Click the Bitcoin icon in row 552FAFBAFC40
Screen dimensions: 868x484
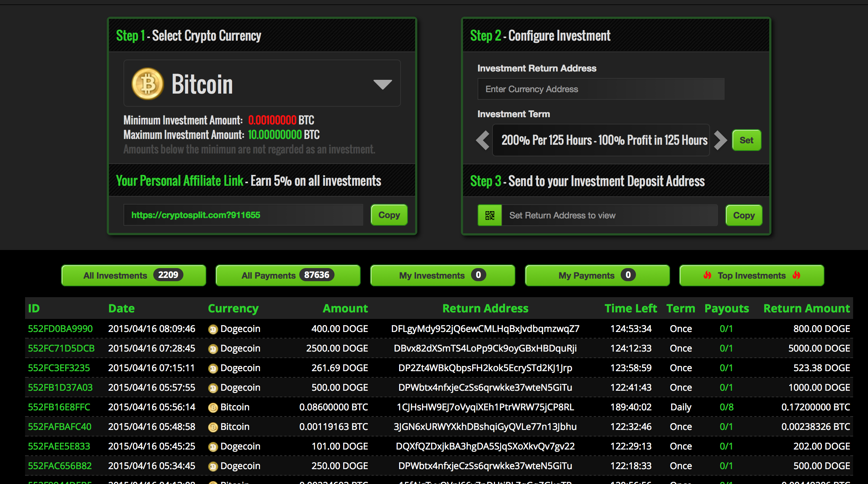tap(213, 427)
